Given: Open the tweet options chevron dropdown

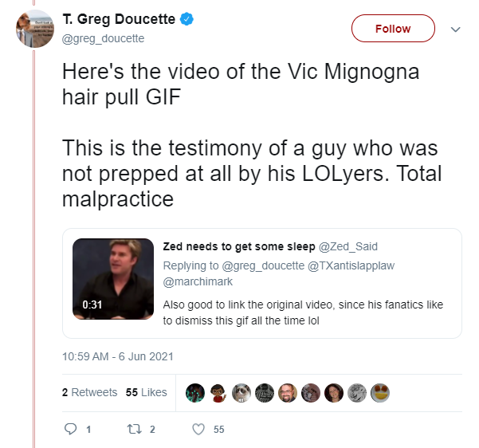Looking at the screenshot, I should click(455, 29).
